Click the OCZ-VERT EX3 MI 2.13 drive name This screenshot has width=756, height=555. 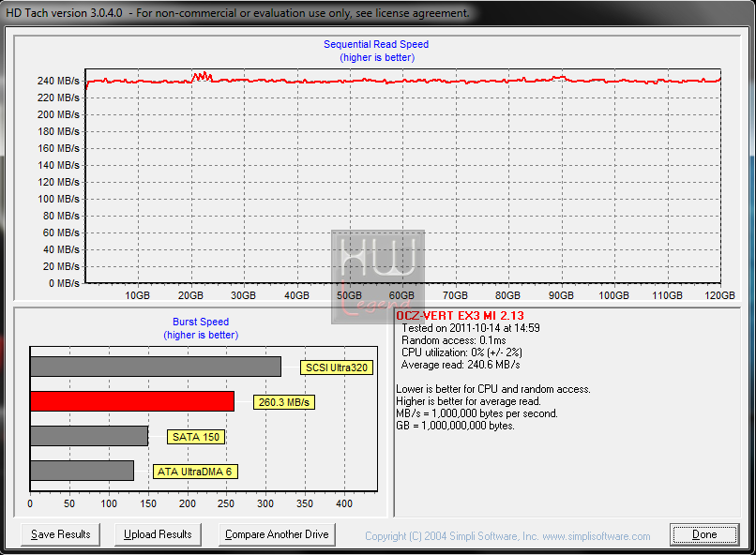coord(460,316)
